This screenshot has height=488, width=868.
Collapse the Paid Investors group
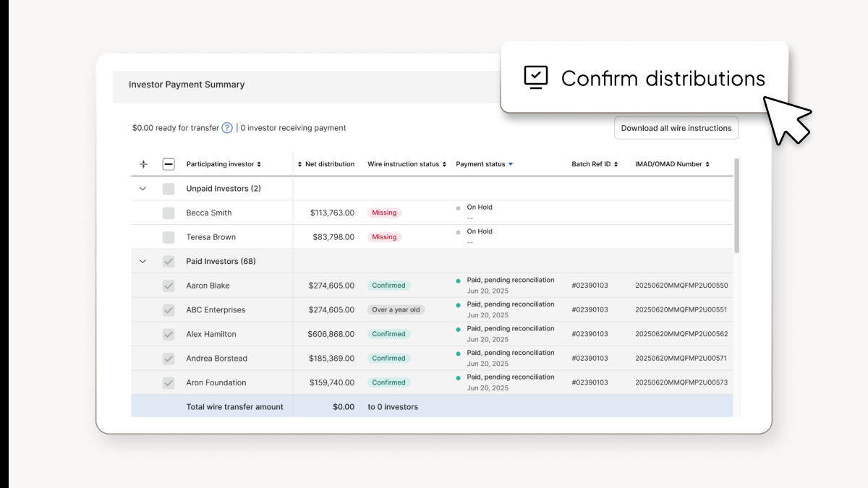[142, 261]
